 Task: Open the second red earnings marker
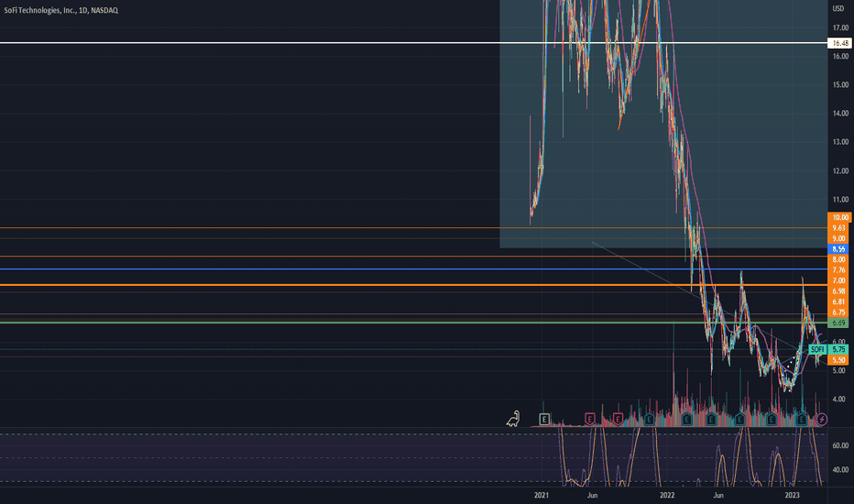pyautogui.click(x=618, y=419)
